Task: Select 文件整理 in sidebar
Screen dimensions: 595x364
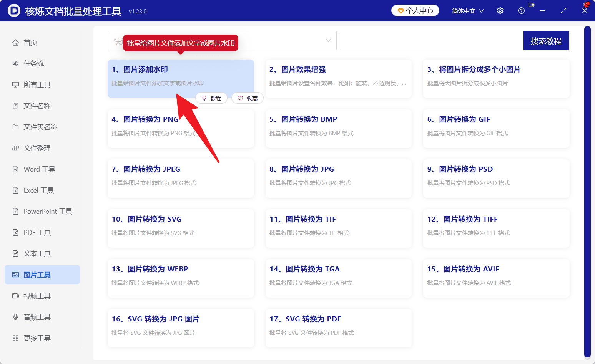Action: point(42,148)
